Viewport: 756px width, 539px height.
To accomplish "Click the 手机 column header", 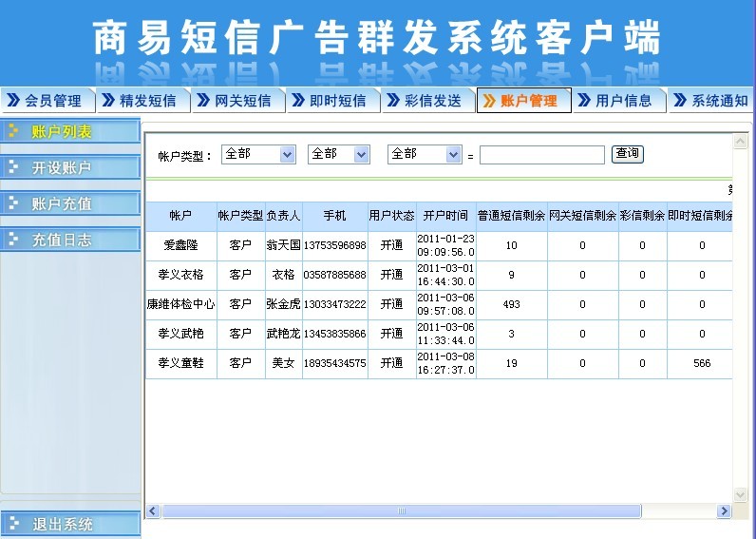I will tap(334, 216).
